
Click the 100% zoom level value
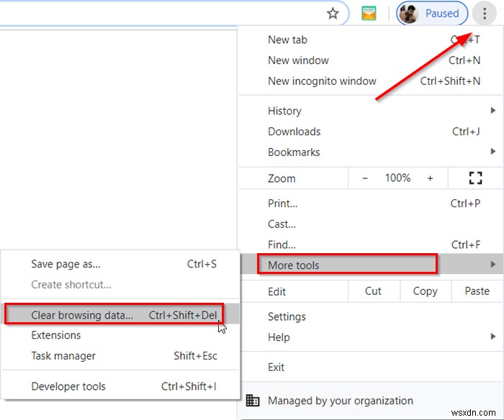tap(398, 178)
